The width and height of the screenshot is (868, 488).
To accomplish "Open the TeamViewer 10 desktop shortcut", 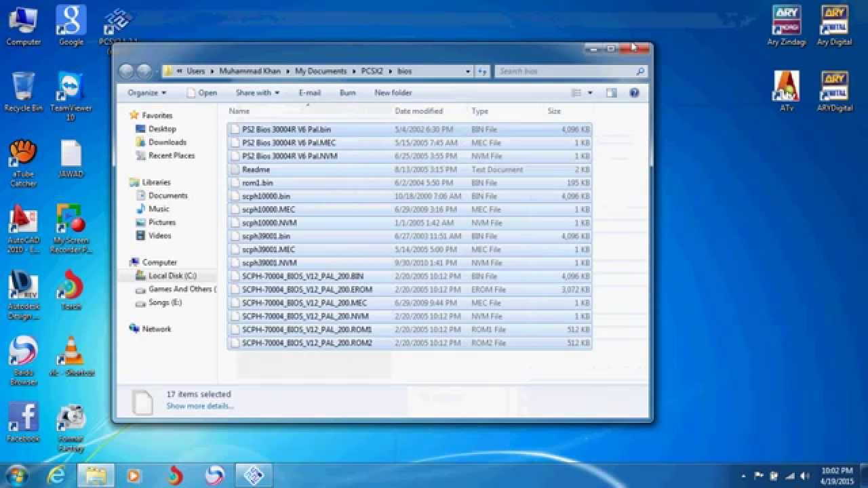I will coord(71,96).
